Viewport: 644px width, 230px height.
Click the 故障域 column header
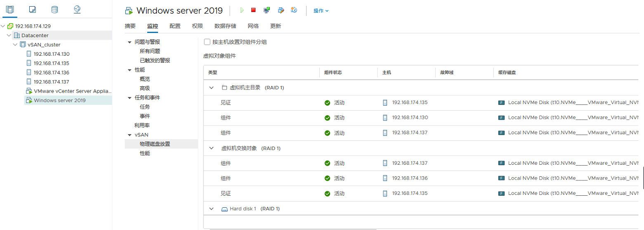coord(447,72)
